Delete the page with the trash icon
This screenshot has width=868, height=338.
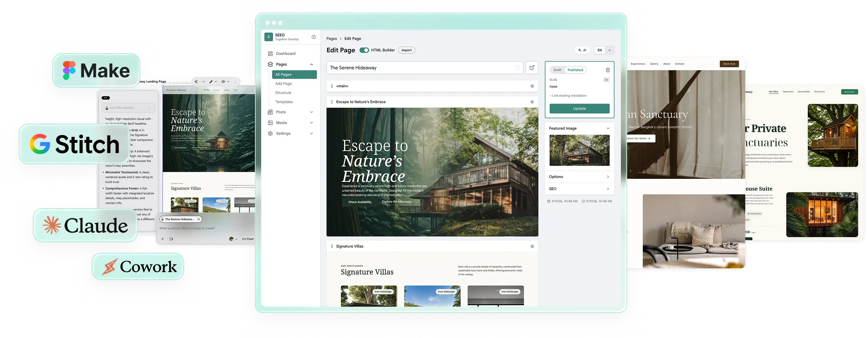(x=608, y=70)
